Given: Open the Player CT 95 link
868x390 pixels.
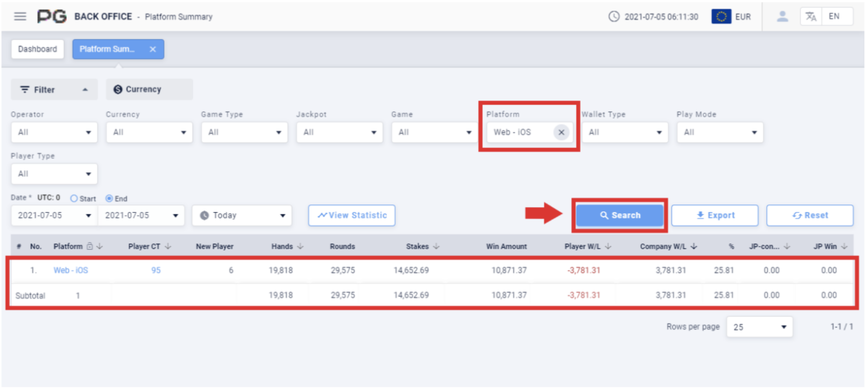Looking at the screenshot, I should coord(156,270).
